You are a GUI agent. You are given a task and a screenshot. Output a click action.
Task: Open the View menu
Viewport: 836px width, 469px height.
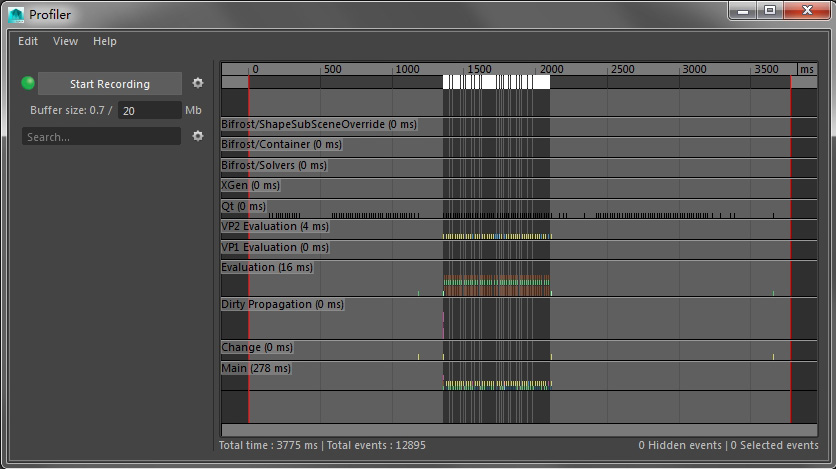click(x=66, y=41)
